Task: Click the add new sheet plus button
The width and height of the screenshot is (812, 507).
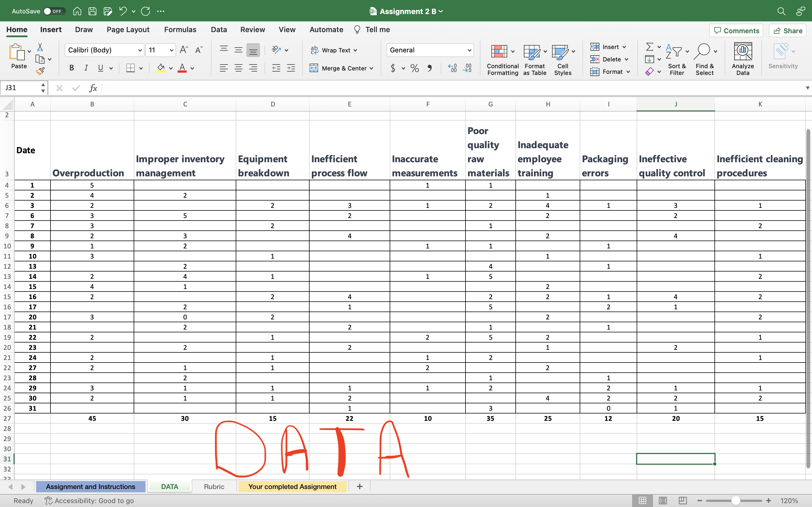Action: tap(359, 486)
